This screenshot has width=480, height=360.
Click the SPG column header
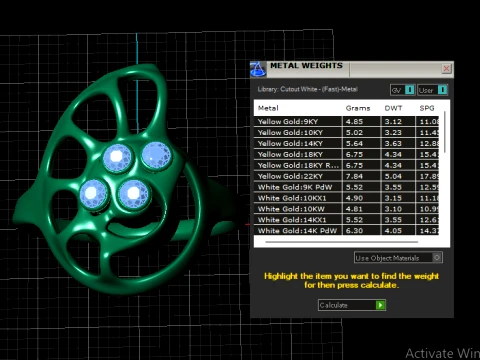[x=427, y=108]
